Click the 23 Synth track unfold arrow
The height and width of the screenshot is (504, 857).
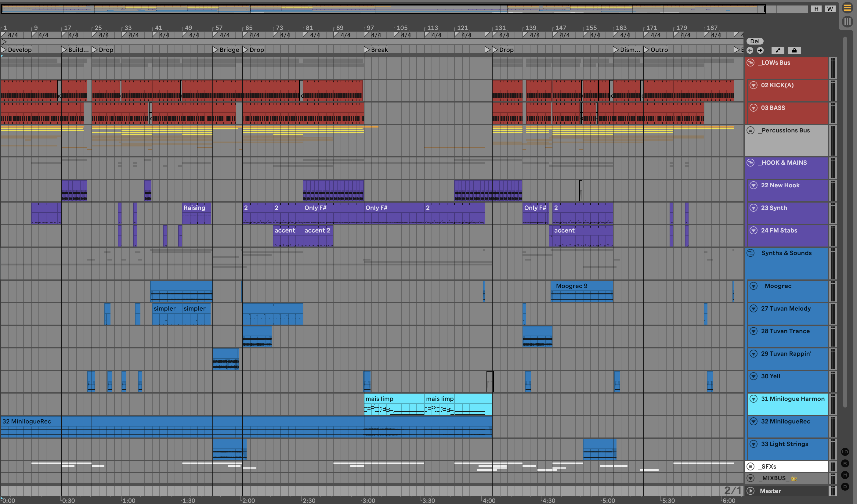(754, 208)
